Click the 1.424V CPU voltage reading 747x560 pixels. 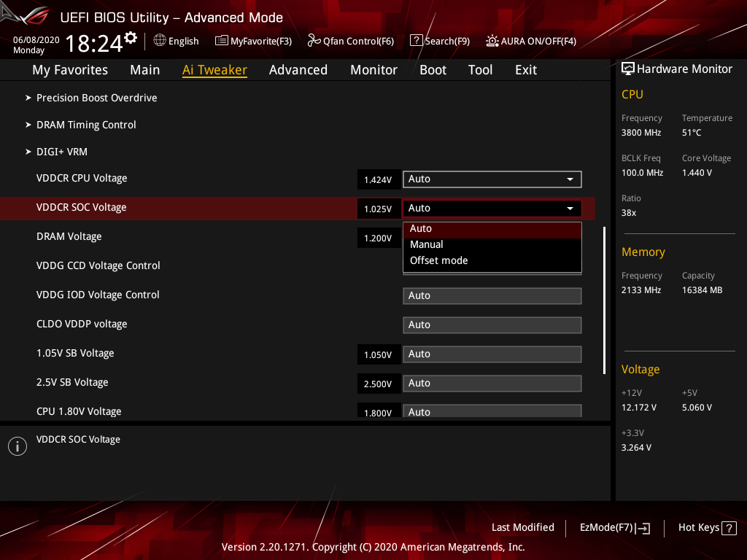(379, 180)
